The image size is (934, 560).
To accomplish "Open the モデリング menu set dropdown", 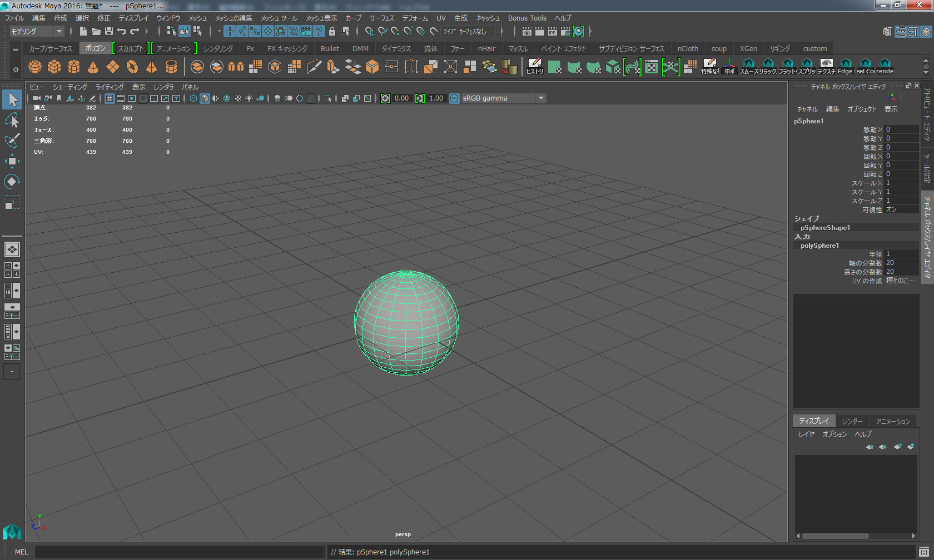I will 37,31.
